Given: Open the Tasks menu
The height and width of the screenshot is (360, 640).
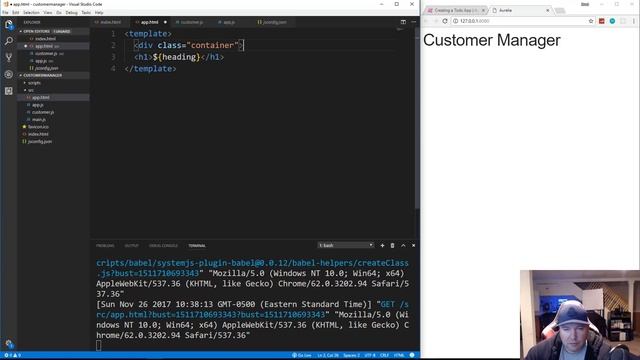Looking at the screenshot, I should pyautogui.click(x=86, y=13).
